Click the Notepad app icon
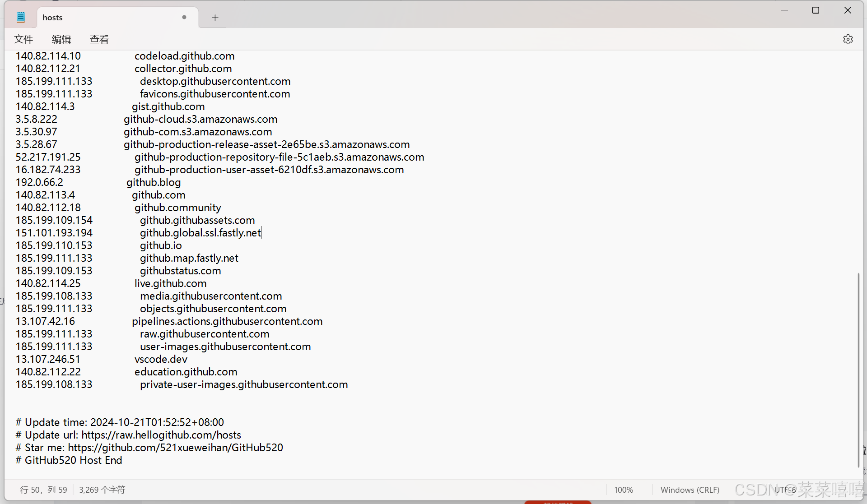This screenshot has height=504, width=867. pos(21,18)
